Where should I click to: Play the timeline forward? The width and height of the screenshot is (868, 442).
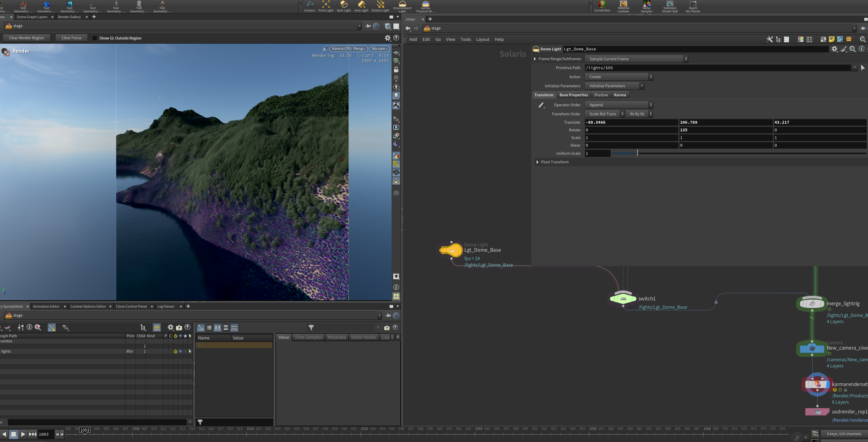[23, 434]
